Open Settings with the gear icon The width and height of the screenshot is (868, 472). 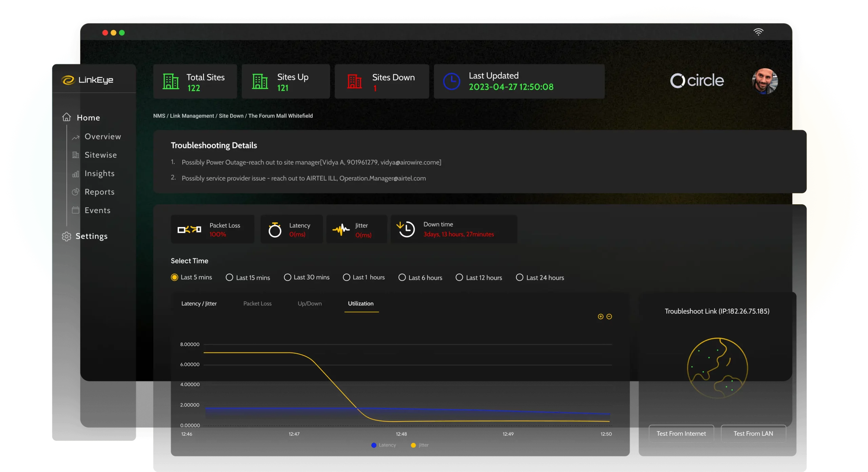(x=66, y=236)
